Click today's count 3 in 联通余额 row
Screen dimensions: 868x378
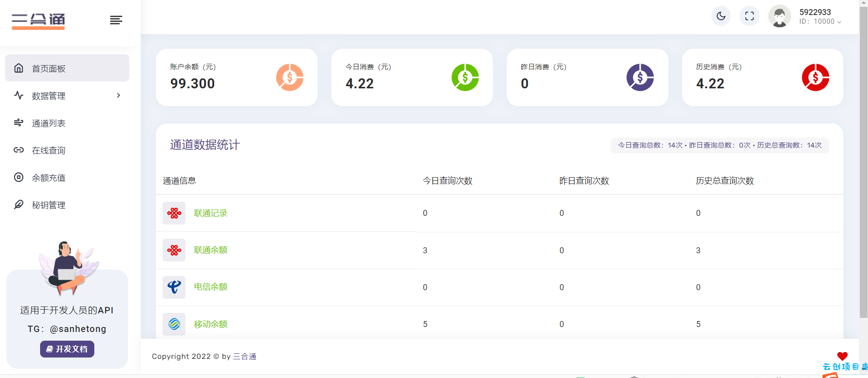coord(425,250)
